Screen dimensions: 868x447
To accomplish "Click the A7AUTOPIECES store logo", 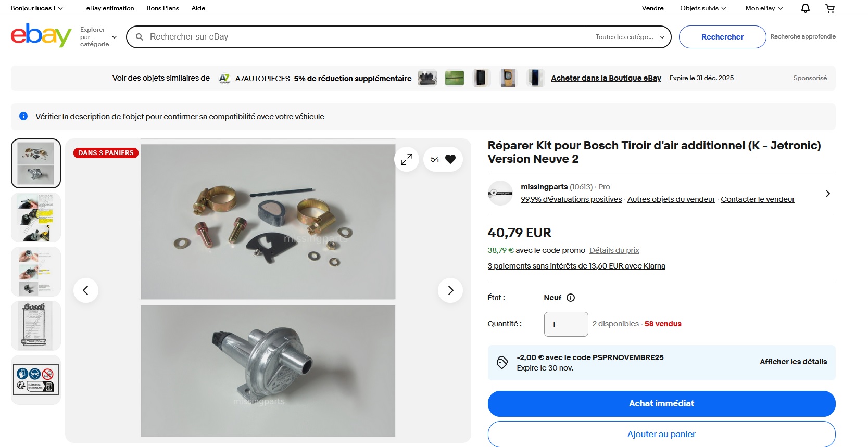I will coord(224,78).
